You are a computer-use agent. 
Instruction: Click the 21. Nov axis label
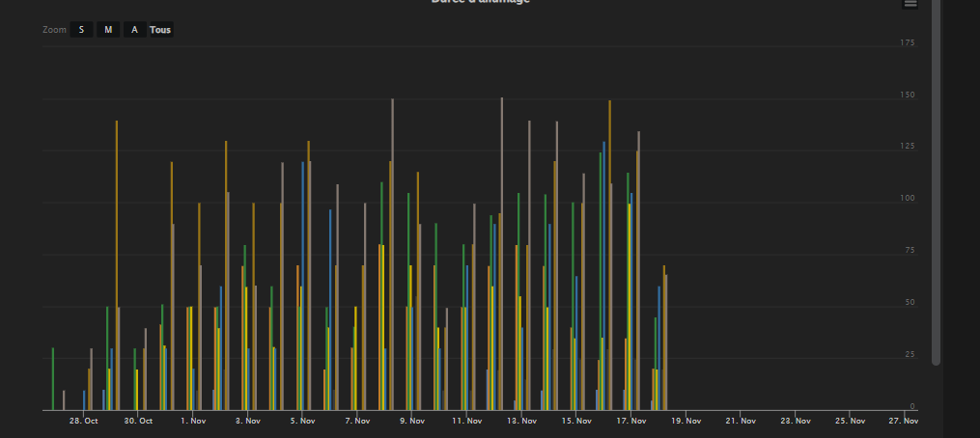click(x=741, y=422)
